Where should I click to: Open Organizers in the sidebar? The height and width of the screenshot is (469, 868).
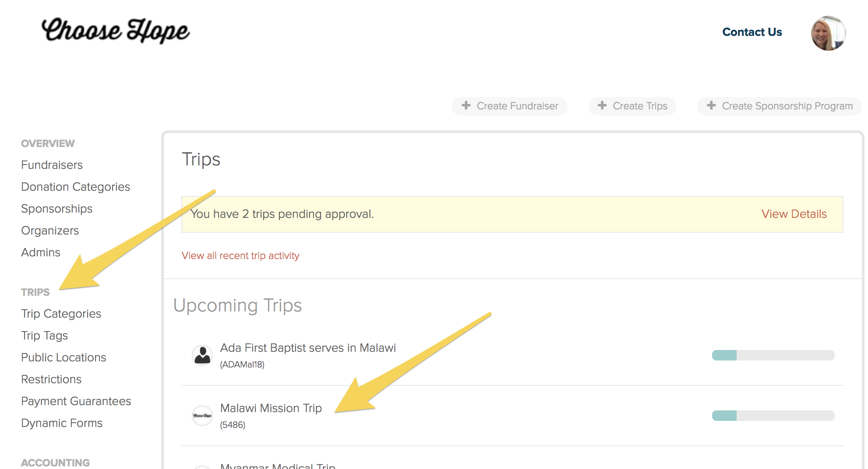50,231
